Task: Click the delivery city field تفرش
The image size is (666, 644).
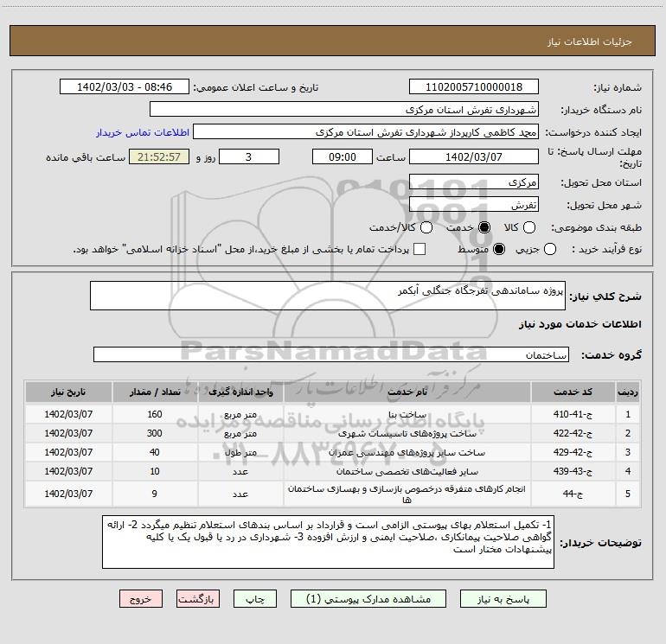Action: pyautogui.click(x=474, y=205)
